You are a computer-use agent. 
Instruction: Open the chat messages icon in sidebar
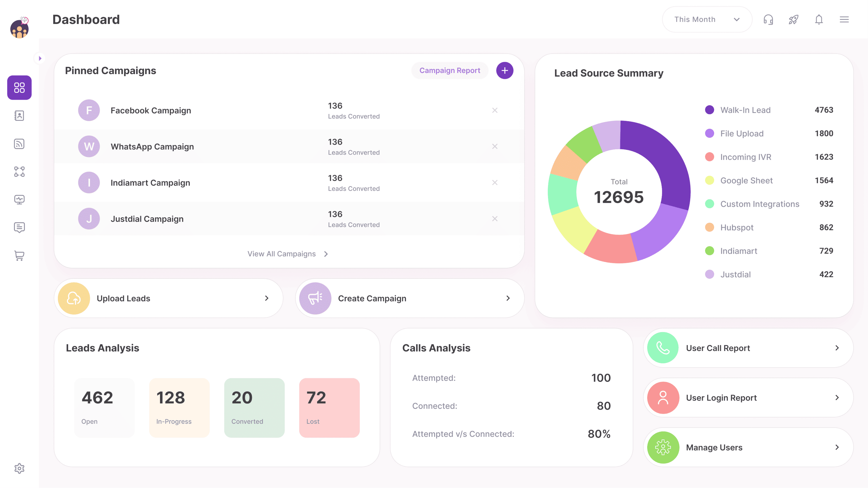coord(19,227)
